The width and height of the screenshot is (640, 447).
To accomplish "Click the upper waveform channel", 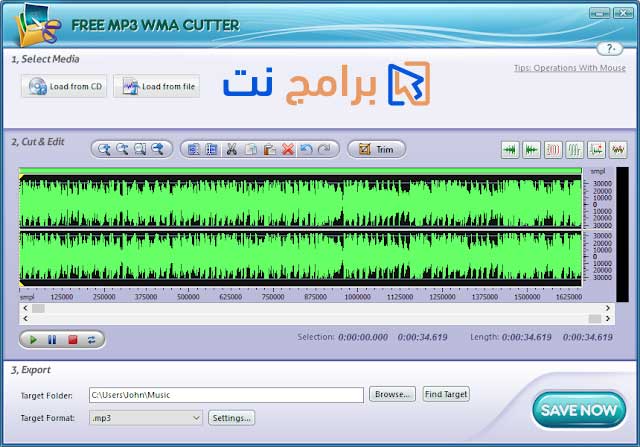I will tap(300, 202).
